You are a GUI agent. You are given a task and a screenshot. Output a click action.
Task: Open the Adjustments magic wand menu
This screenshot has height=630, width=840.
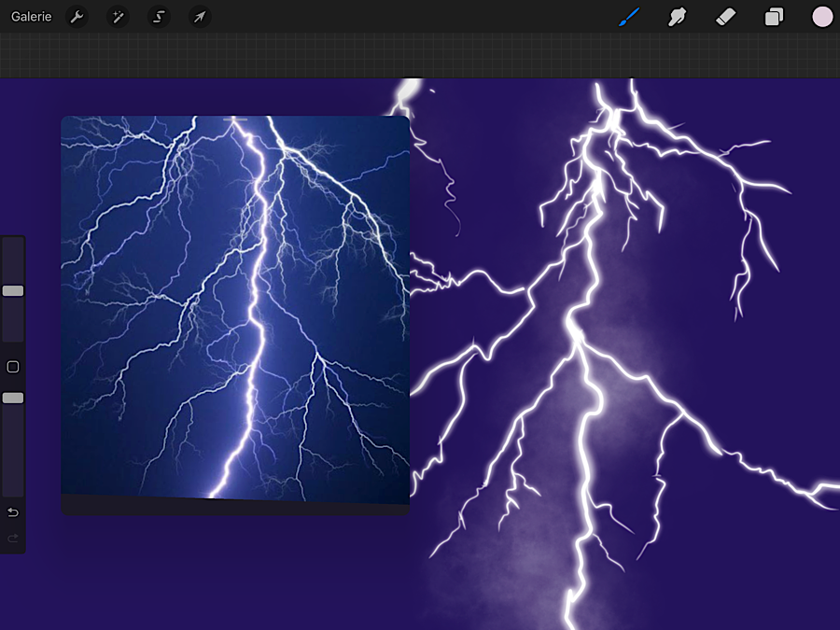118,17
